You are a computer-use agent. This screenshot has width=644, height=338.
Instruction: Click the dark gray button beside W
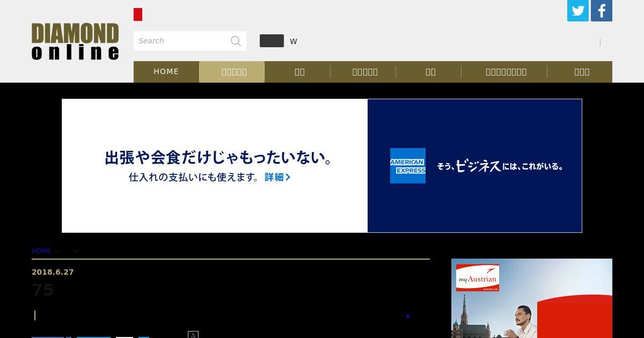click(x=272, y=41)
